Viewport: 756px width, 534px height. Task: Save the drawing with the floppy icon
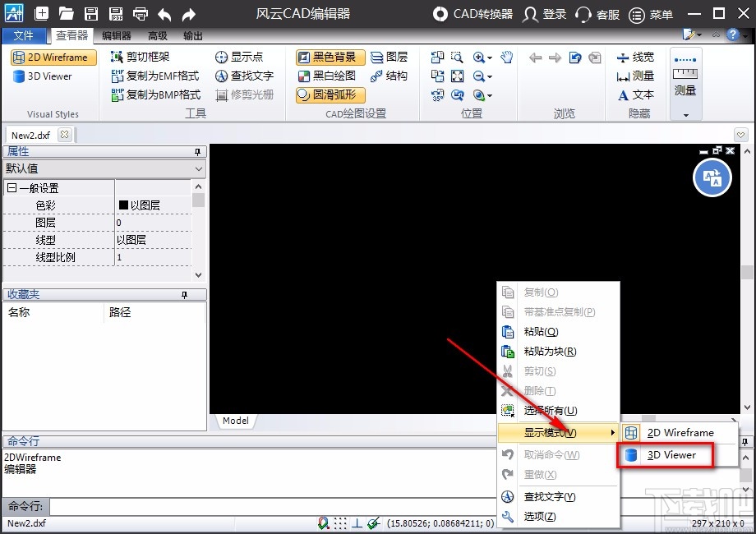[91, 13]
